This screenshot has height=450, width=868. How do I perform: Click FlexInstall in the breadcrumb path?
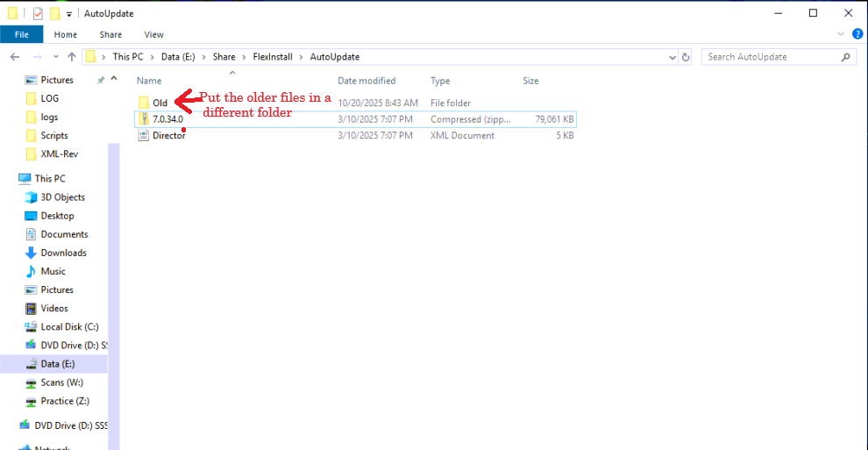click(x=273, y=57)
